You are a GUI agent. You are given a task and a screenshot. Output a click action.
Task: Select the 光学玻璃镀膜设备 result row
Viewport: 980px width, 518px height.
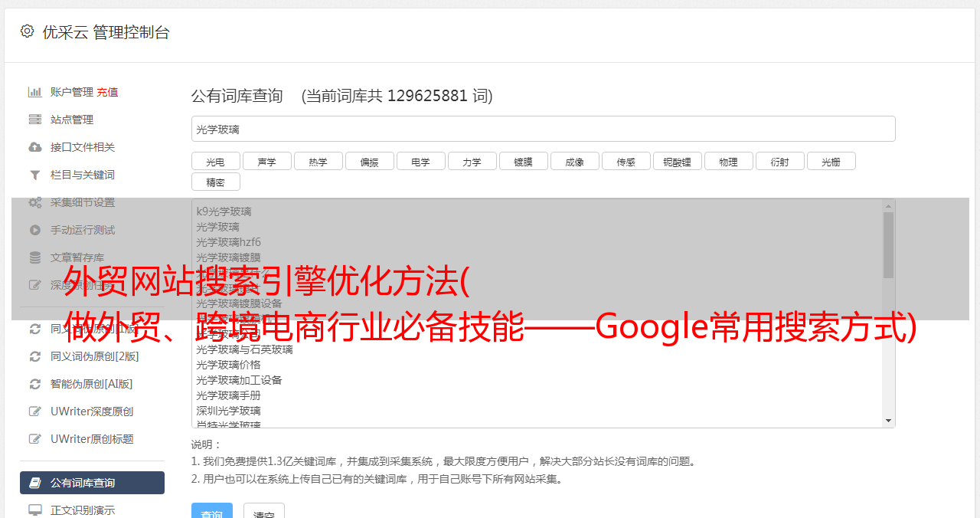(537, 303)
